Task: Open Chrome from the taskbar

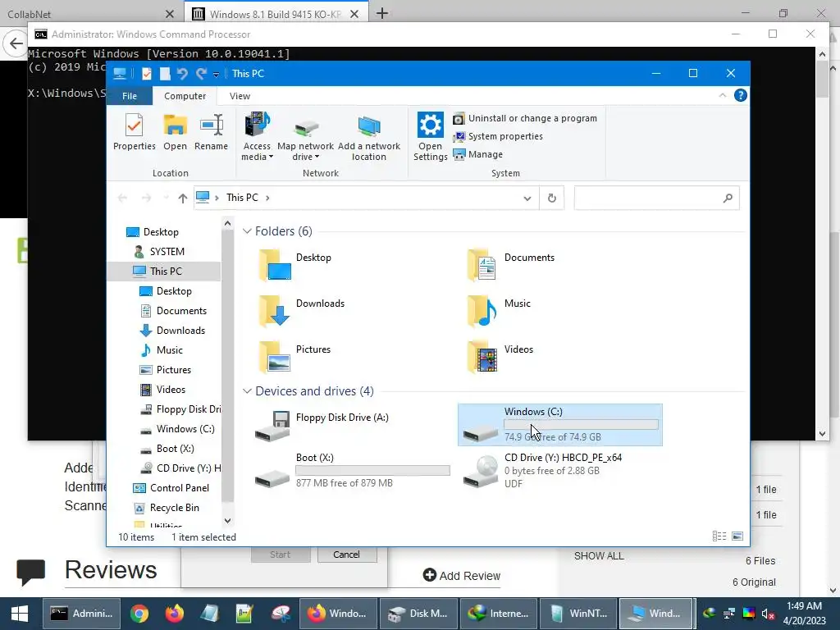Action: (139, 614)
